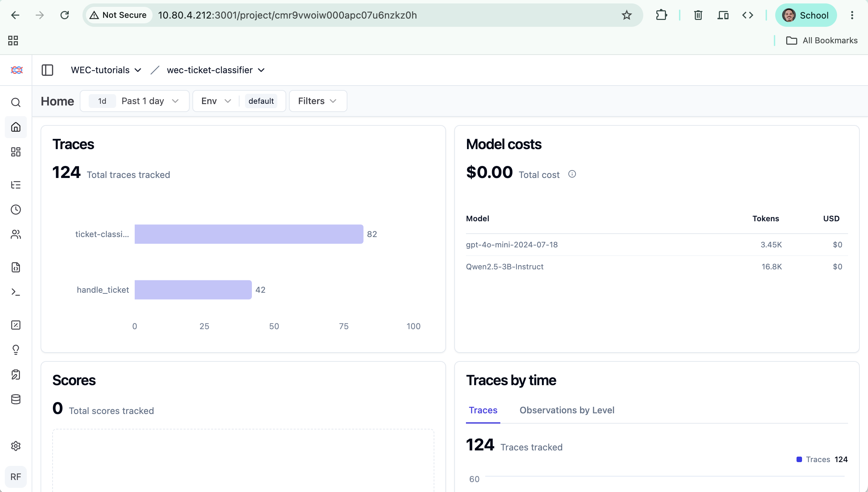Click the handle_ticket bar with 42
This screenshot has height=492, width=868.
(193, 290)
